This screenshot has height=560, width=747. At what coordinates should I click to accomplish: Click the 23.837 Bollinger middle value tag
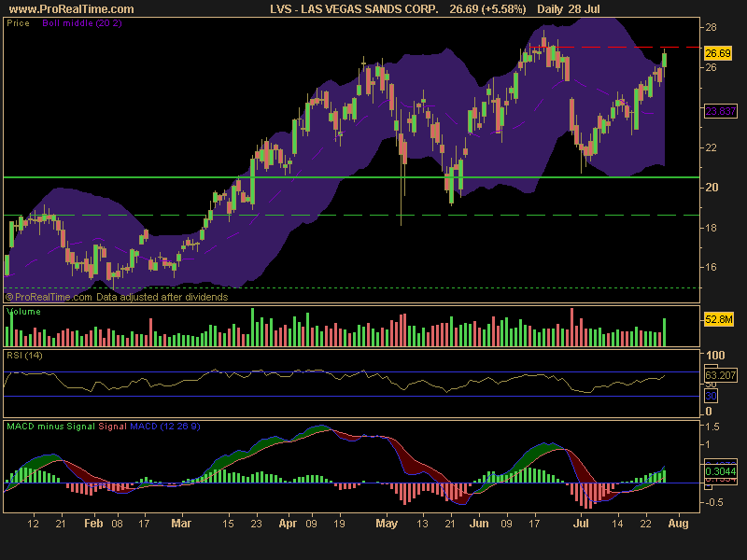coord(720,111)
